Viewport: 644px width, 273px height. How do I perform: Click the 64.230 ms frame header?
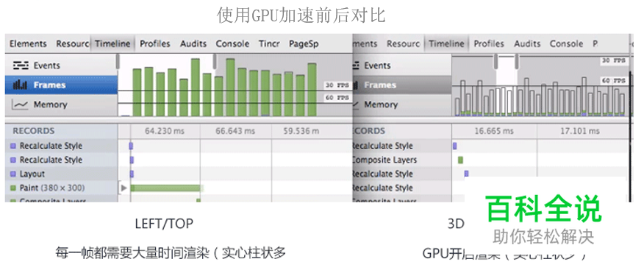(x=165, y=131)
